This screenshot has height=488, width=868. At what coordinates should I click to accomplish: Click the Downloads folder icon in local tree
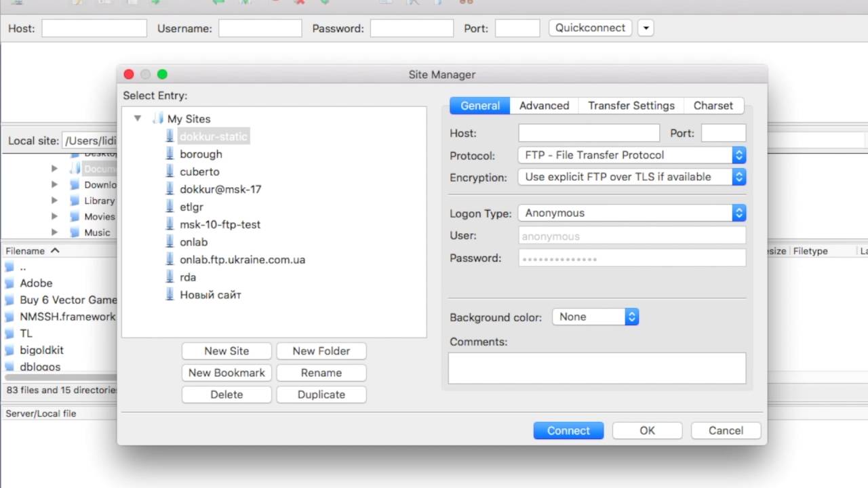75,184
